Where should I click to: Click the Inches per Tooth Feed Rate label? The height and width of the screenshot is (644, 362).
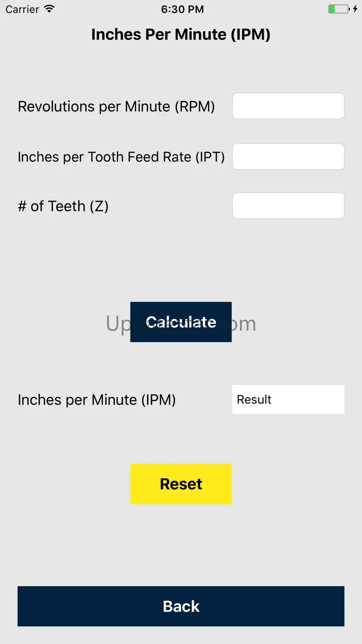coord(121,157)
